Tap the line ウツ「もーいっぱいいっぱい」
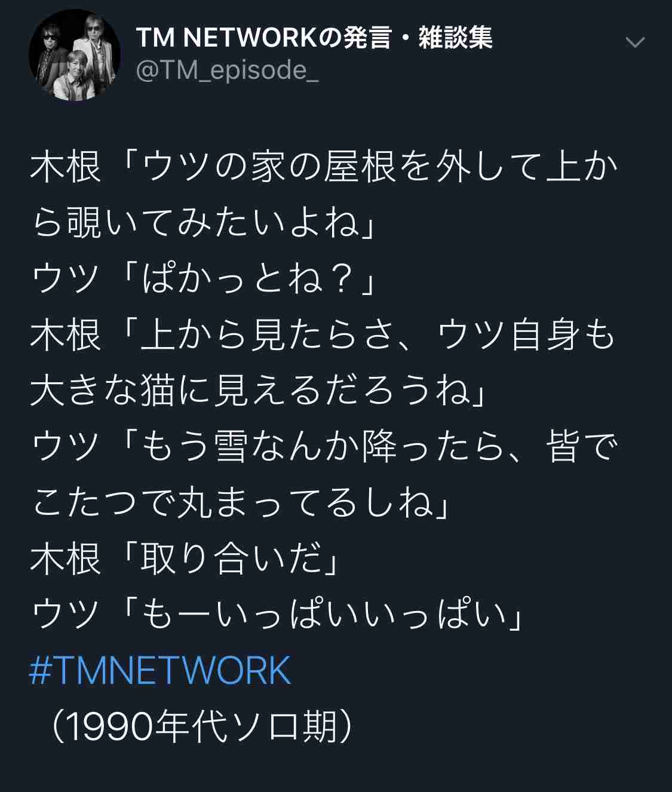The height and width of the screenshot is (792, 672). (x=277, y=615)
